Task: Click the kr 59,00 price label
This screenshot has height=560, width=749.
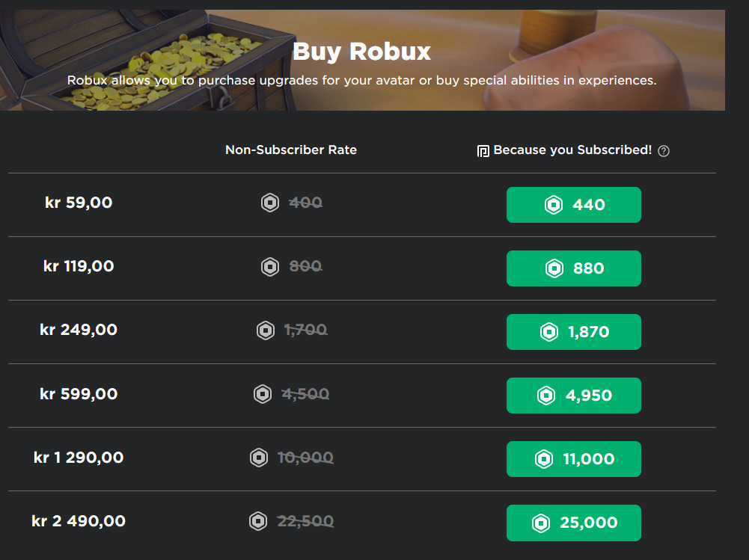Action: [79, 202]
